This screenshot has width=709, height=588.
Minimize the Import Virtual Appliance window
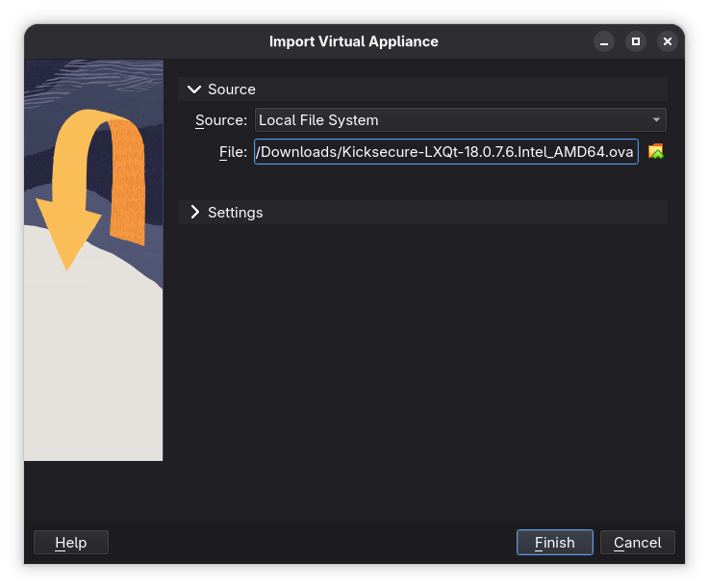pyautogui.click(x=603, y=41)
